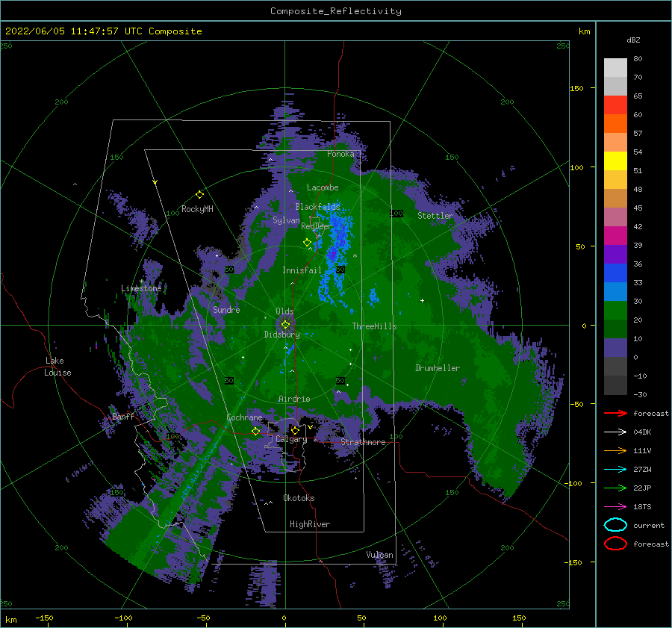This screenshot has height=628, width=672.
Task: Click the 04DK legend text
Action: (642, 432)
